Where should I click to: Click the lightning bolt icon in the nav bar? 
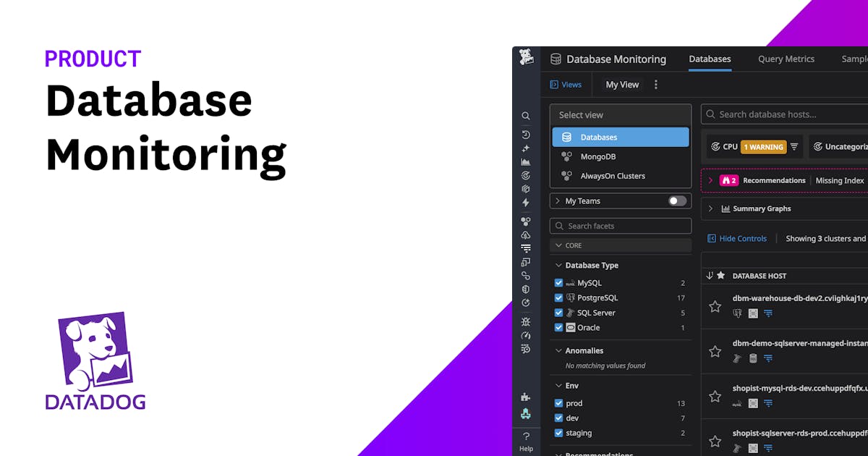point(526,203)
